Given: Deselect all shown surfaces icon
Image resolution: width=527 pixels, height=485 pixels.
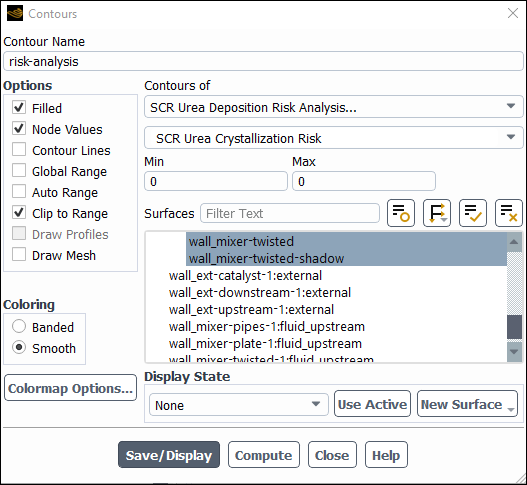Looking at the screenshot, I should [509, 213].
